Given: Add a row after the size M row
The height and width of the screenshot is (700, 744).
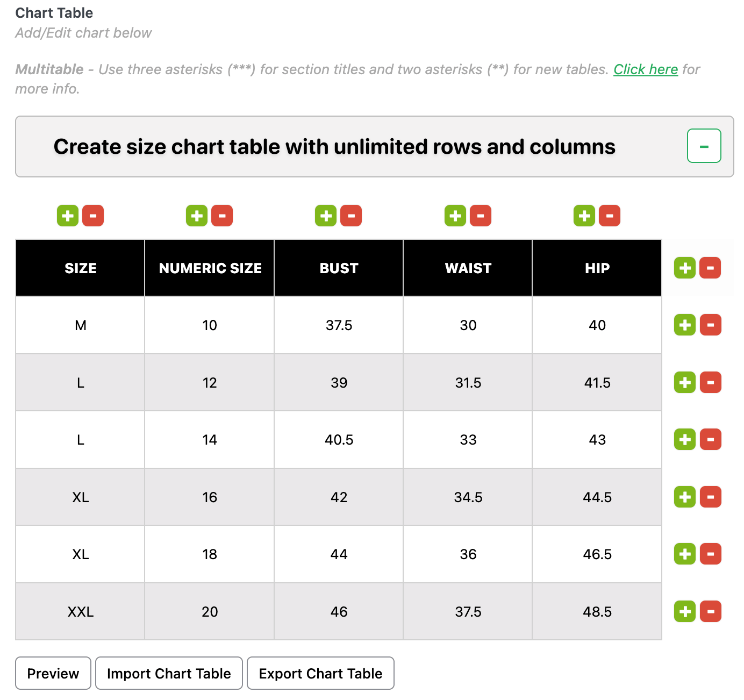Looking at the screenshot, I should tap(684, 325).
